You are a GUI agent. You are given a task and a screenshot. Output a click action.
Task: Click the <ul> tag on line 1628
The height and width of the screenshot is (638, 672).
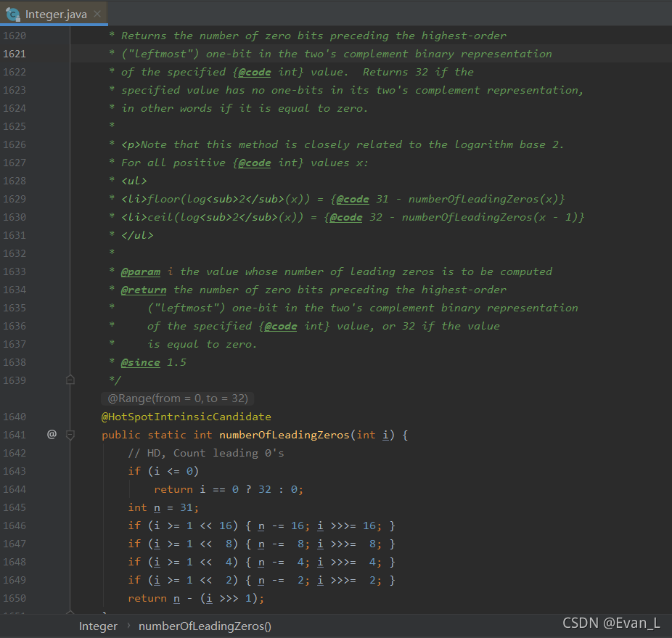(134, 181)
